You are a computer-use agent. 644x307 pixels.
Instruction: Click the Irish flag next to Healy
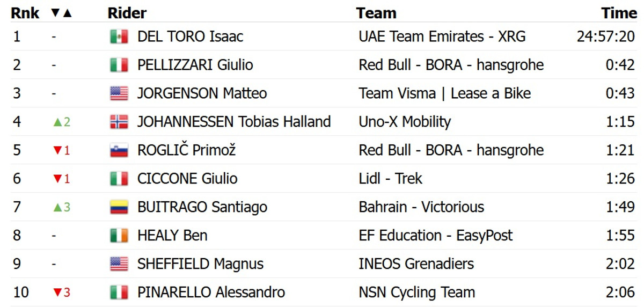[x=119, y=236]
